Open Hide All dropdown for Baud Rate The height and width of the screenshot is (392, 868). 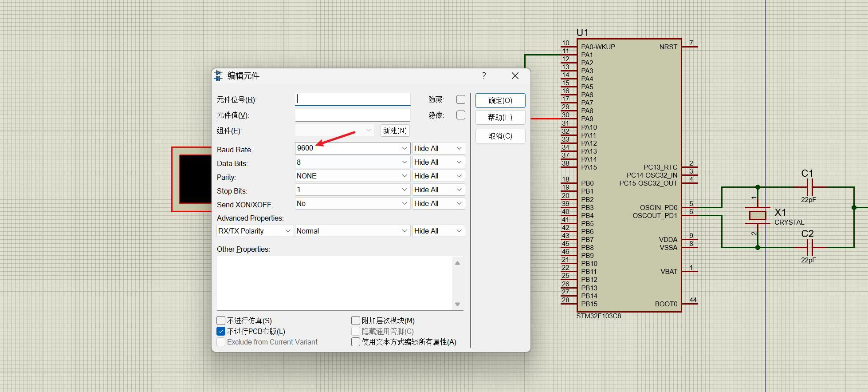coord(439,148)
